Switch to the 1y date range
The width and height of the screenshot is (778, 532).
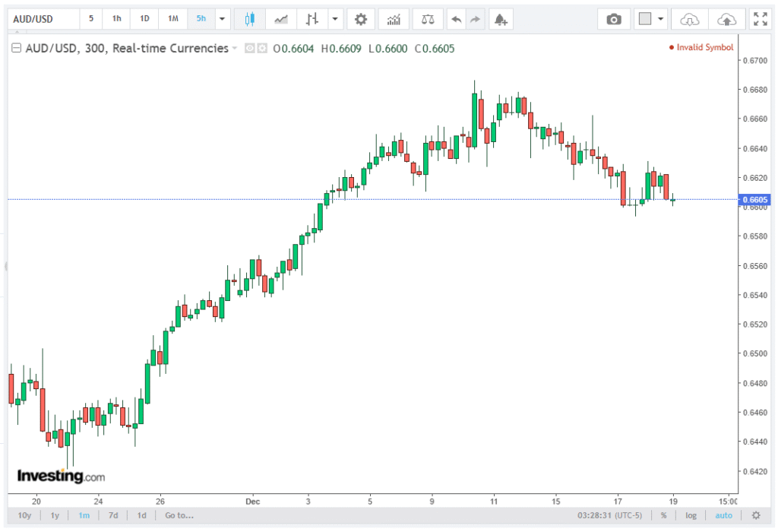click(x=55, y=515)
